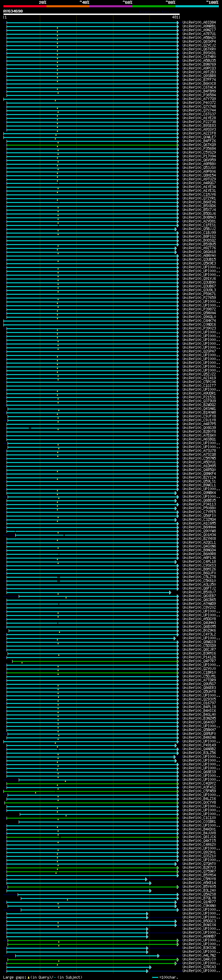Click the AV634690 query sequence label
Viewport: 222px width, 980px height.
coord(13,11)
